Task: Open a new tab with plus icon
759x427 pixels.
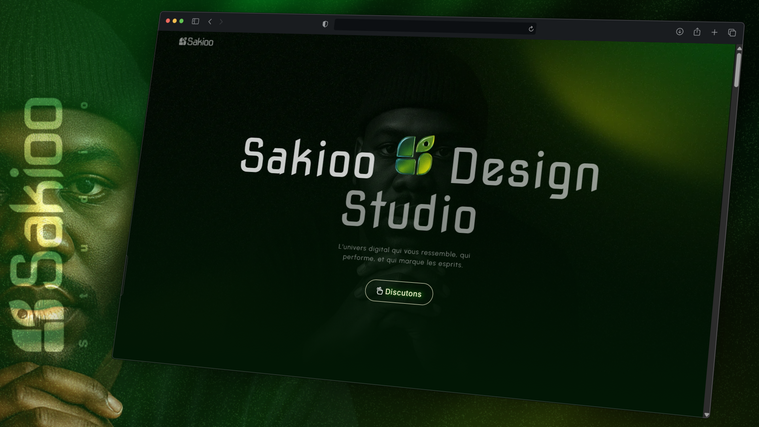Action: (x=714, y=33)
